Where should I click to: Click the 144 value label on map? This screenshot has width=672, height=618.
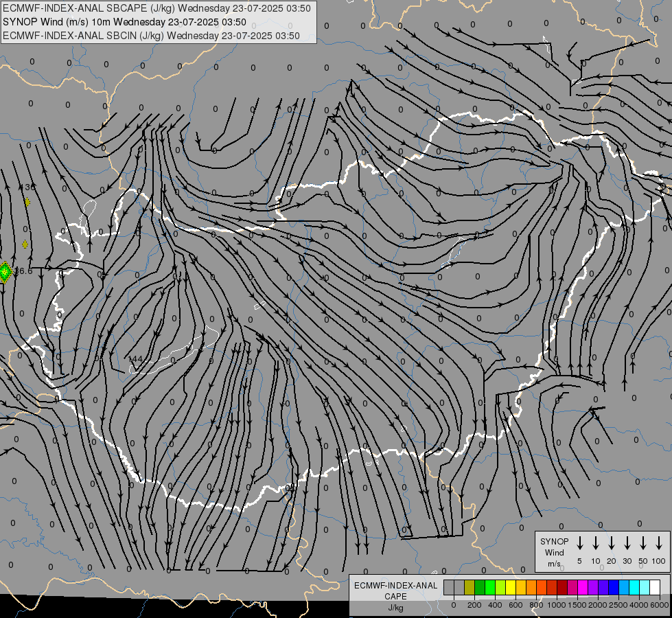point(135,358)
